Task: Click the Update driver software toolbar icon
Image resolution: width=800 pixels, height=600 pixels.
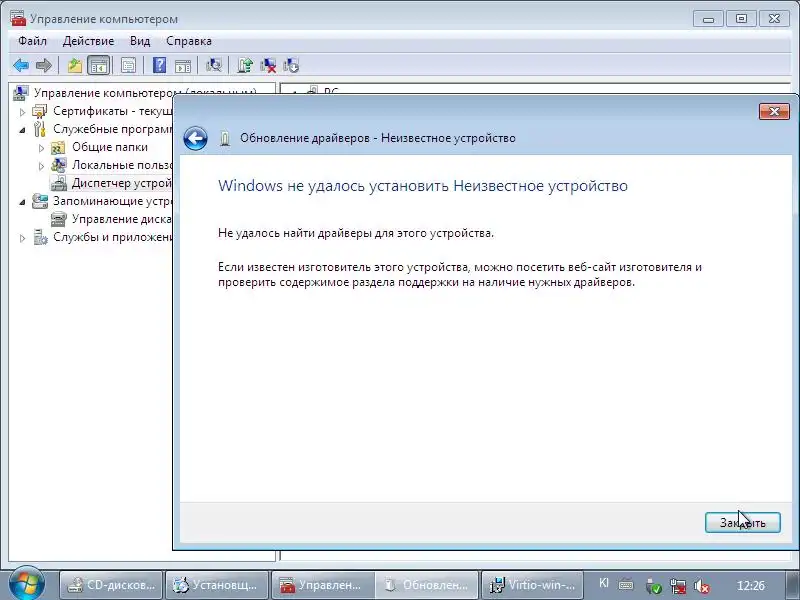Action: (245, 65)
